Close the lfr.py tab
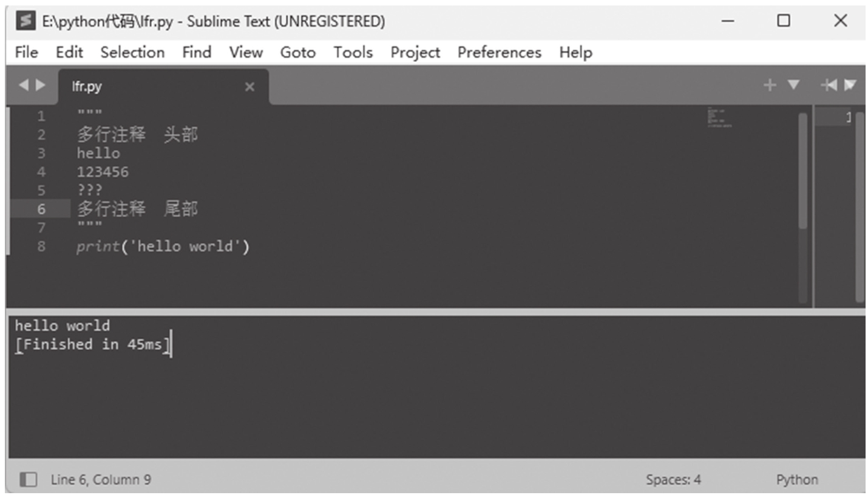868x495 pixels. click(x=249, y=87)
